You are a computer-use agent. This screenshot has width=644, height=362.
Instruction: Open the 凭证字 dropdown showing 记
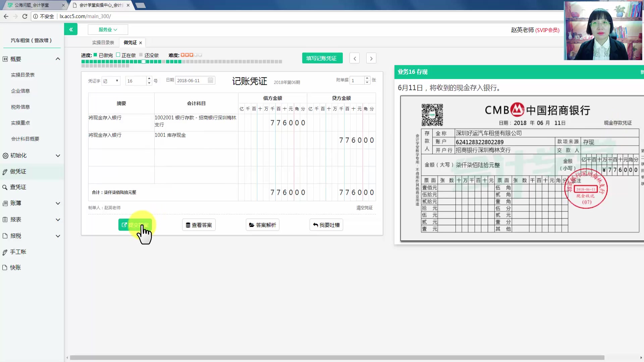click(x=111, y=81)
